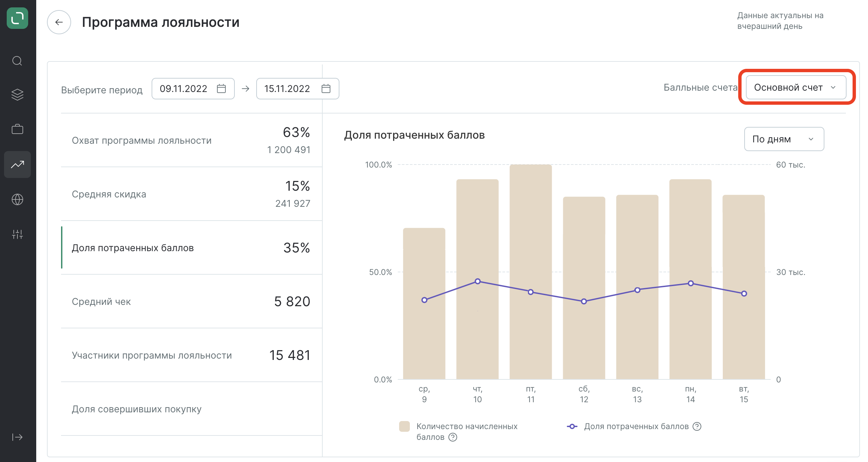Viewport: 868px width, 462px height.
Task: Click the line point for вс, 13
Action: (x=637, y=290)
